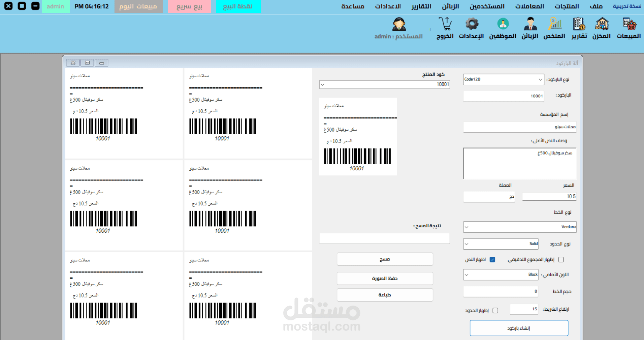Open the المعاملات (Transactions) menu
Screen dimensions: 644x340
[529, 6]
